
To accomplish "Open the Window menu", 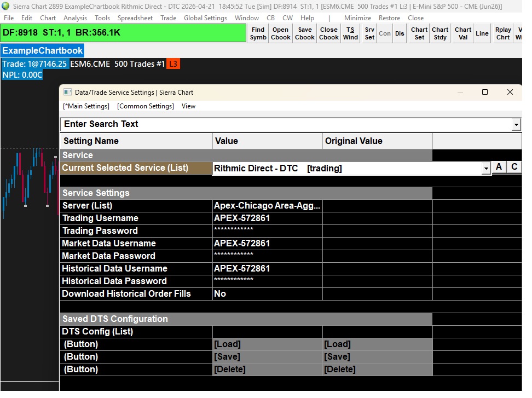I will [x=247, y=18].
